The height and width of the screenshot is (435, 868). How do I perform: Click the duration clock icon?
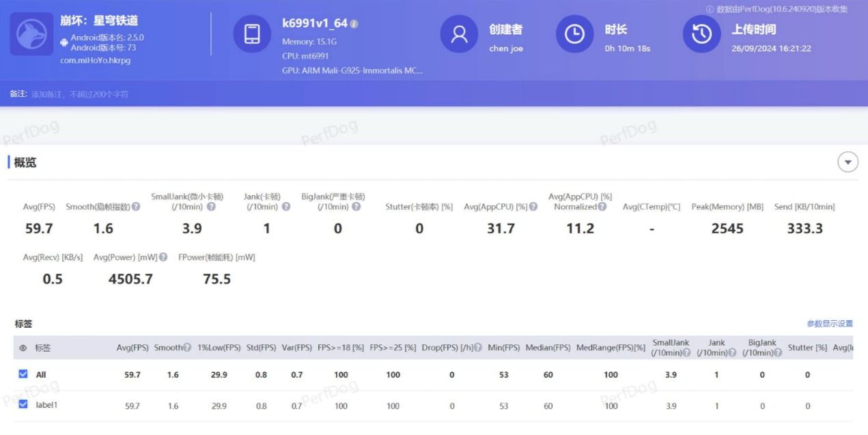[x=574, y=34]
